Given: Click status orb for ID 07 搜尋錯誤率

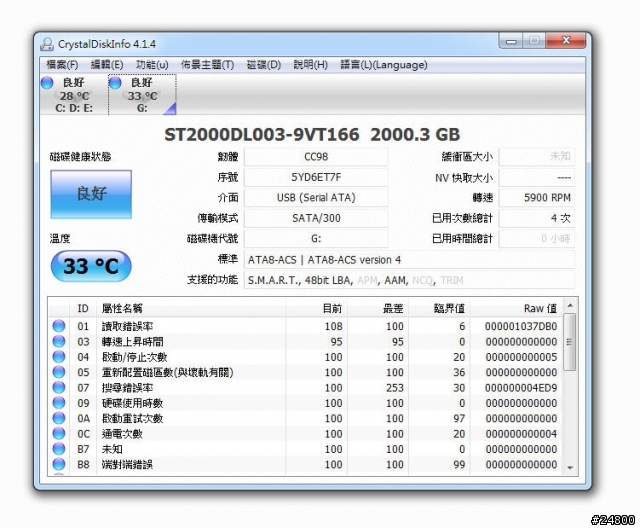Looking at the screenshot, I should 59,387.
